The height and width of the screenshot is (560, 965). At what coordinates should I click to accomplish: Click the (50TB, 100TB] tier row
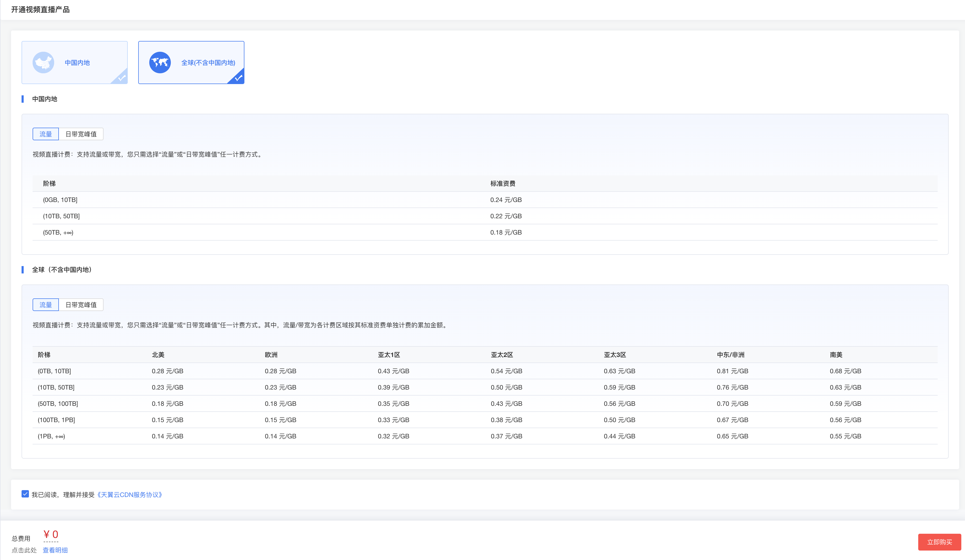tap(485, 403)
